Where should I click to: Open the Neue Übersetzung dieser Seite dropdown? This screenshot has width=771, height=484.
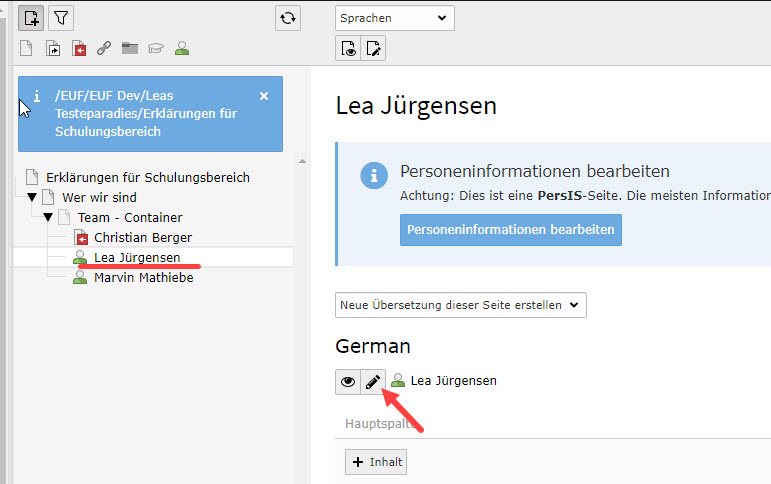[460, 305]
